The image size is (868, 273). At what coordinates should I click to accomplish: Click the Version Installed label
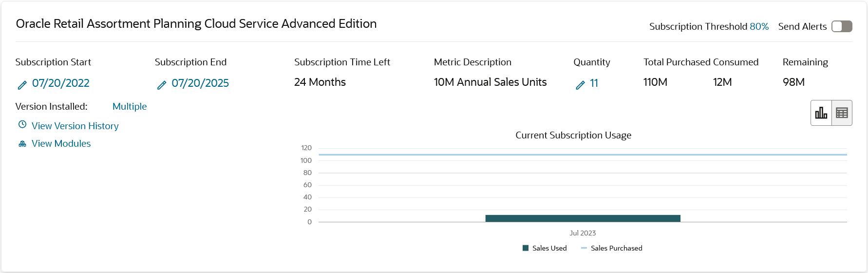point(51,106)
